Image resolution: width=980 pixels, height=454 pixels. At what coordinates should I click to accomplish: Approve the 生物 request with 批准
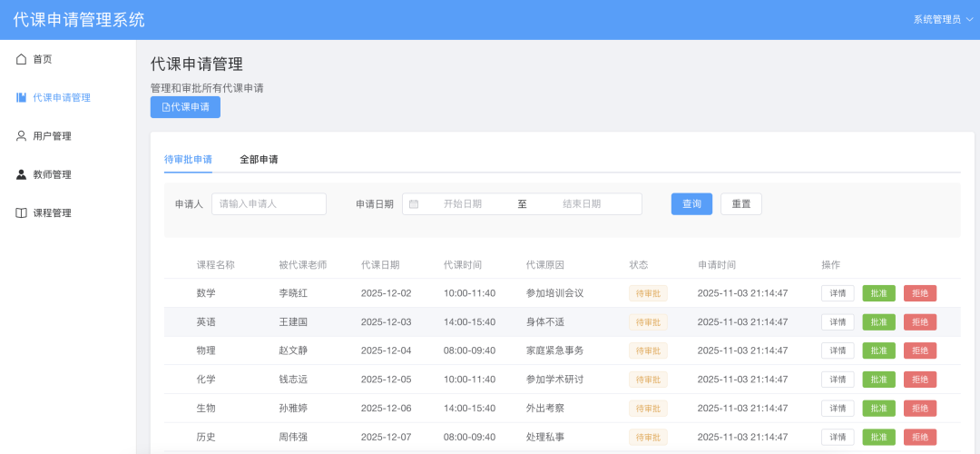pos(878,409)
